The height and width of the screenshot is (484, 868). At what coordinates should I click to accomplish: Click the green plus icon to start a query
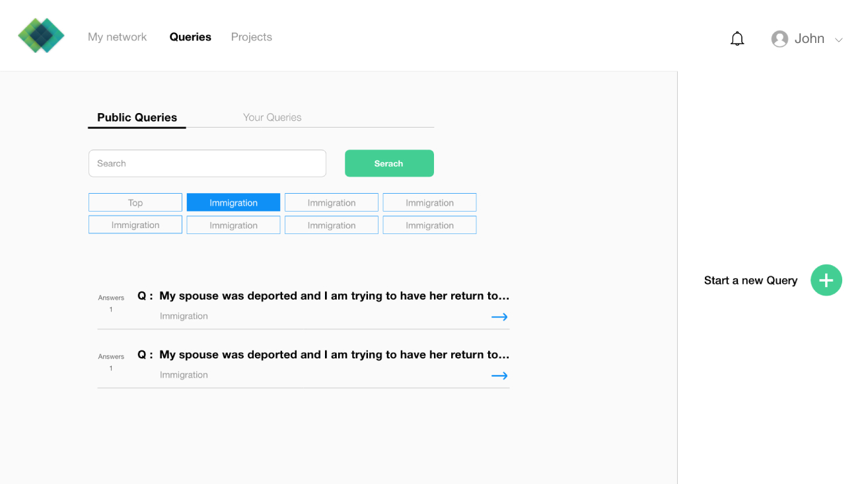(826, 280)
